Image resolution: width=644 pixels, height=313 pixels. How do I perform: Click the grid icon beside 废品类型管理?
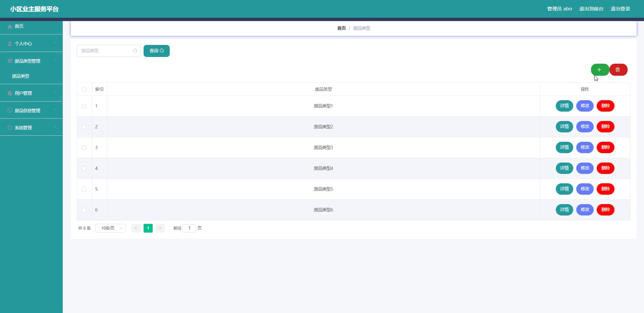point(10,61)
